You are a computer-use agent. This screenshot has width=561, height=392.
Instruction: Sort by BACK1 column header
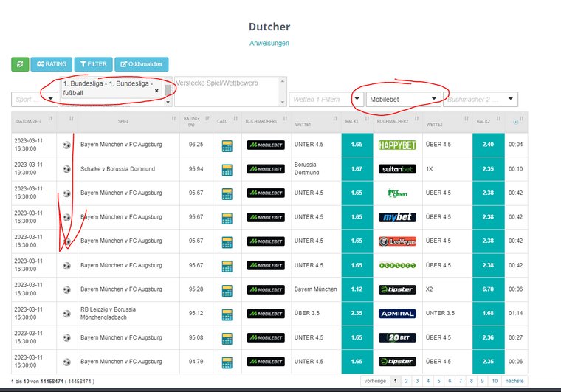point(357,122)
